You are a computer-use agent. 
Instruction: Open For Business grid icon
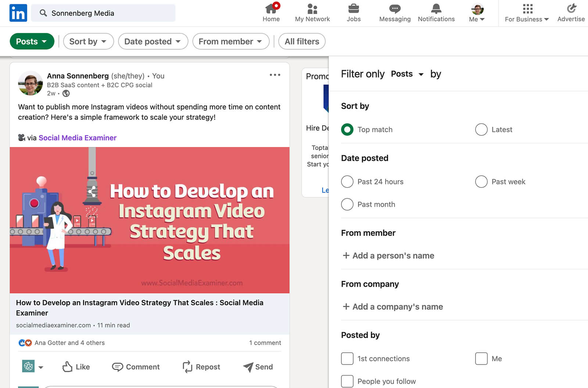click(x=527, y=8)
